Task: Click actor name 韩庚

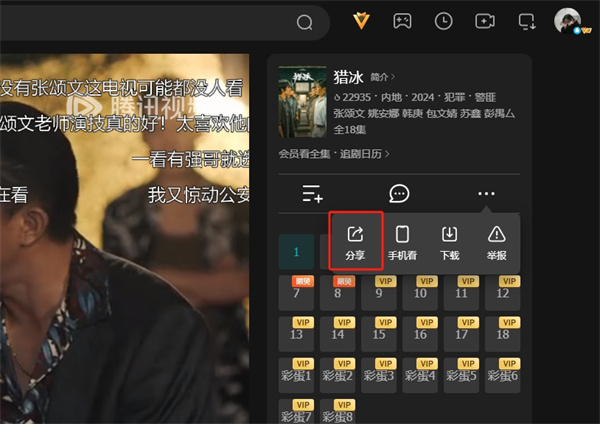Action: tap(412, 113)
